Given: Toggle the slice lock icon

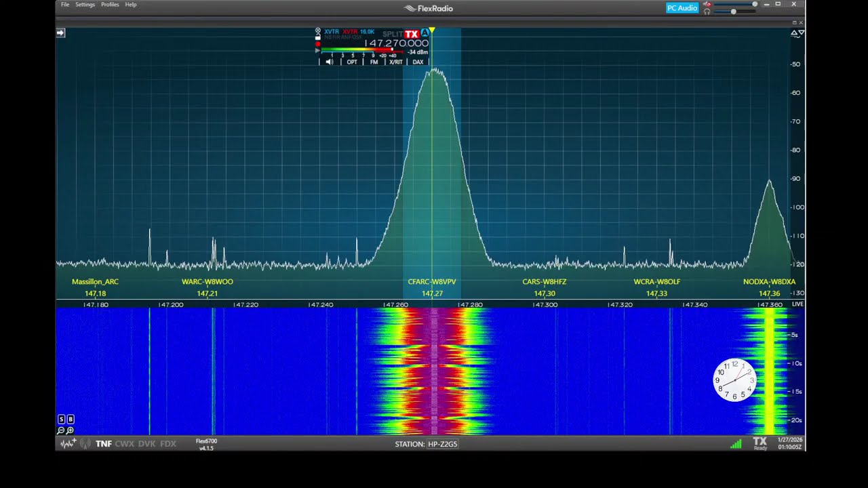Looking at the screenshot, I should [317, 38].
